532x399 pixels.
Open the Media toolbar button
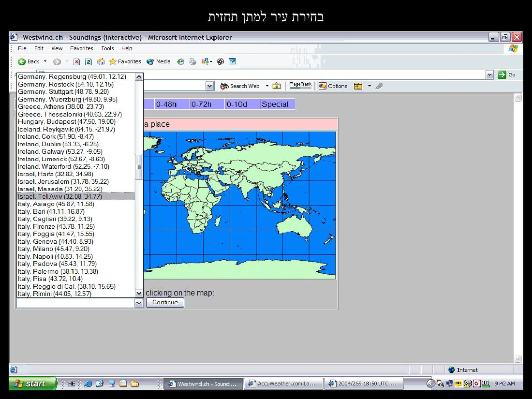coord(159,61)
